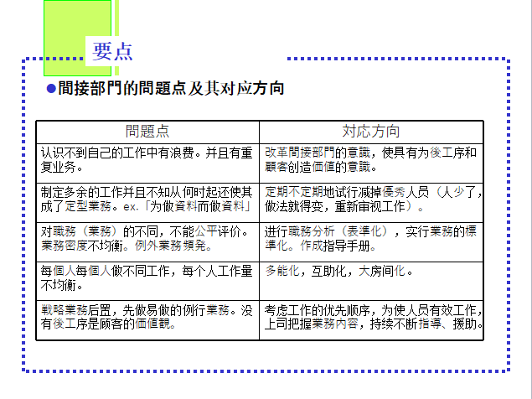Click the blue bullet dot before the heading

click(x=50, y=89)
